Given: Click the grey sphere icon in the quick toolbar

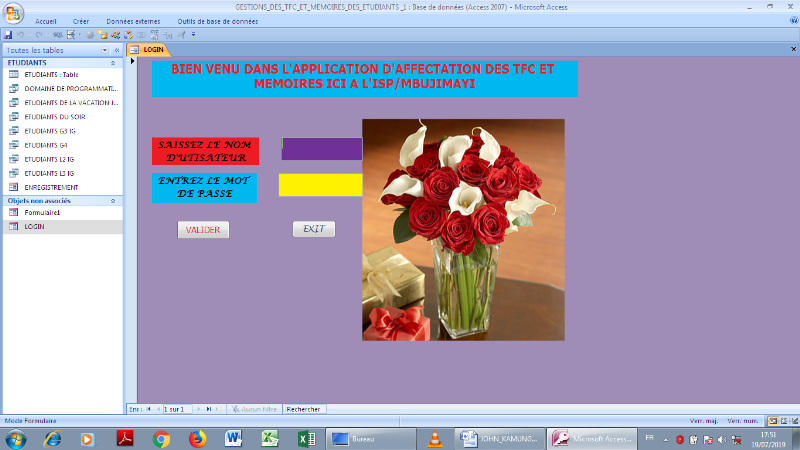Looking at the screenshot, I should (x=90, y=35).
